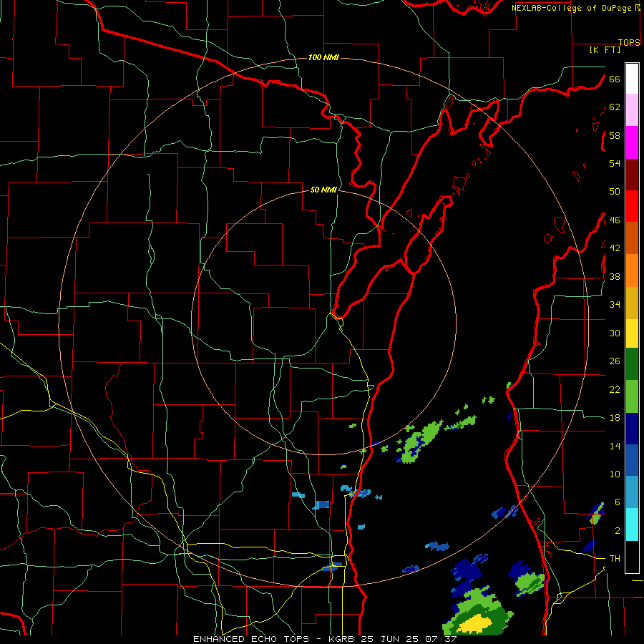
Task: Click the "50 NMI" range ring label
Action: (323, 190)
